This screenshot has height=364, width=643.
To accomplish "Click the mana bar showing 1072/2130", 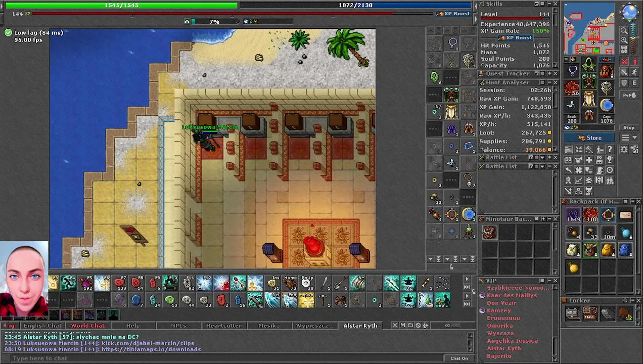I will (355, 5).
